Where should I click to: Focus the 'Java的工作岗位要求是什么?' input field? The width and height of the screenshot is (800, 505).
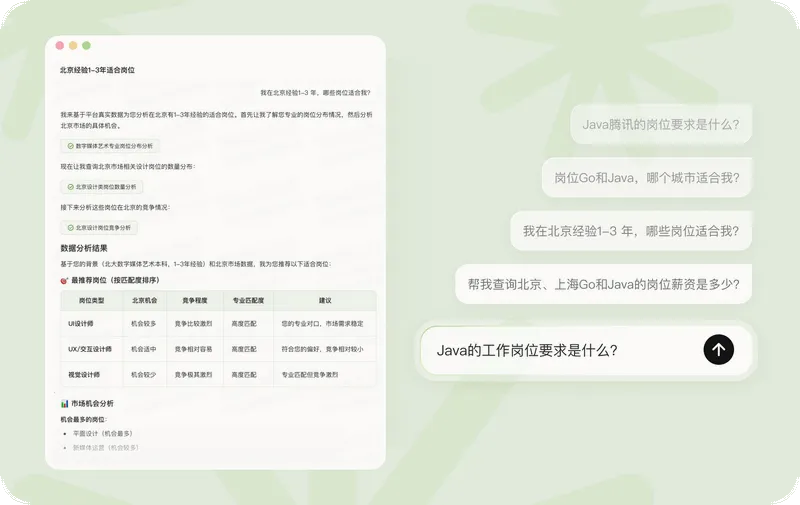(560, 350)
